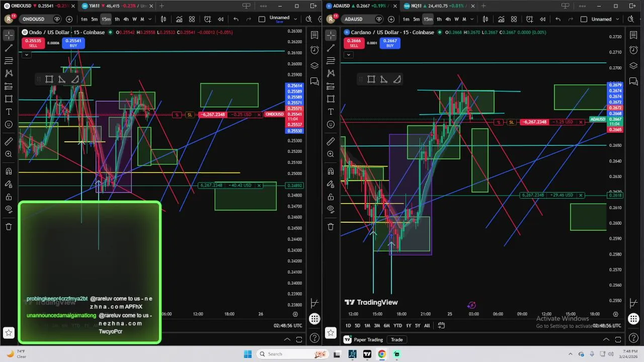Viewport: 644px width, 362px height.
Task: Open the go-to-date calendar icon in ADAUSD window
Action: [441, 325]
